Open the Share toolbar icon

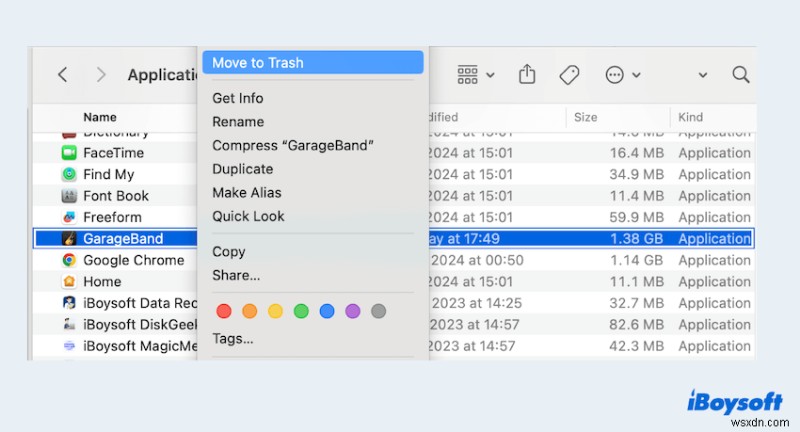tap(527, 74)
